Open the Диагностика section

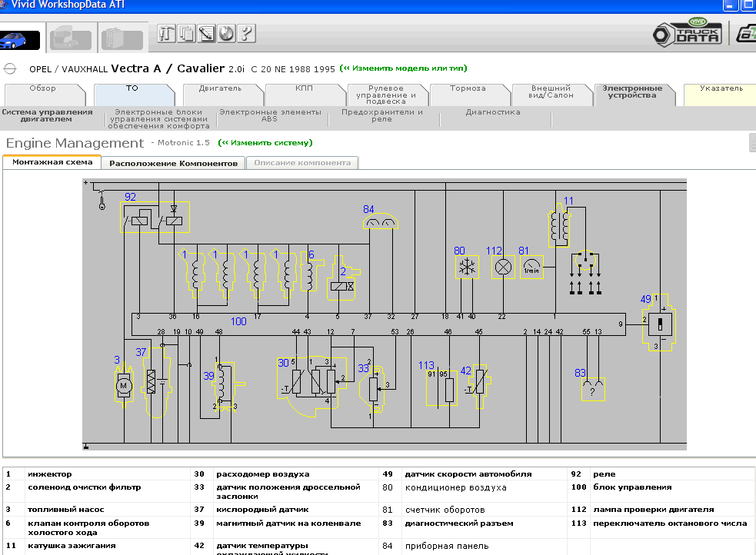click(493, 112)
